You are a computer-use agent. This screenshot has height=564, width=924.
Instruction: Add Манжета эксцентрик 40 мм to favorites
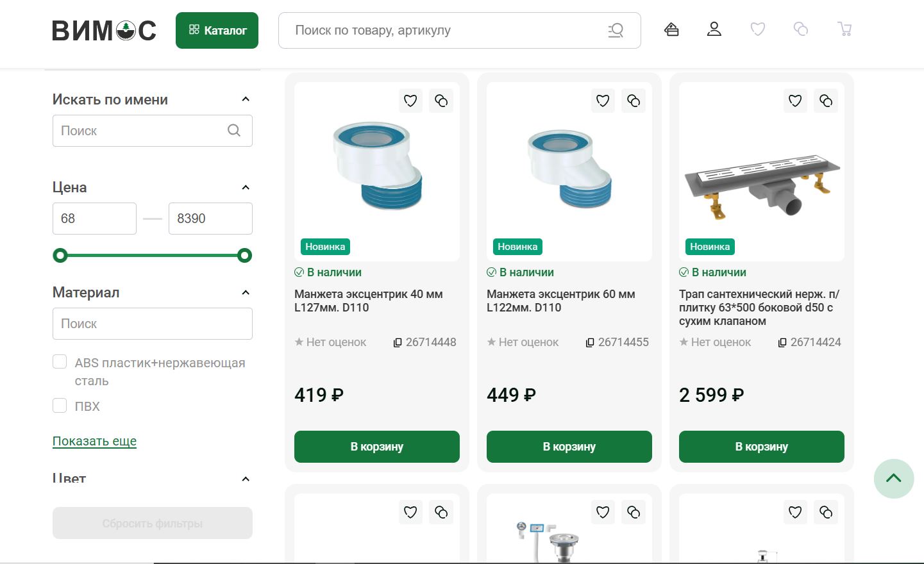tap(410, 101)
